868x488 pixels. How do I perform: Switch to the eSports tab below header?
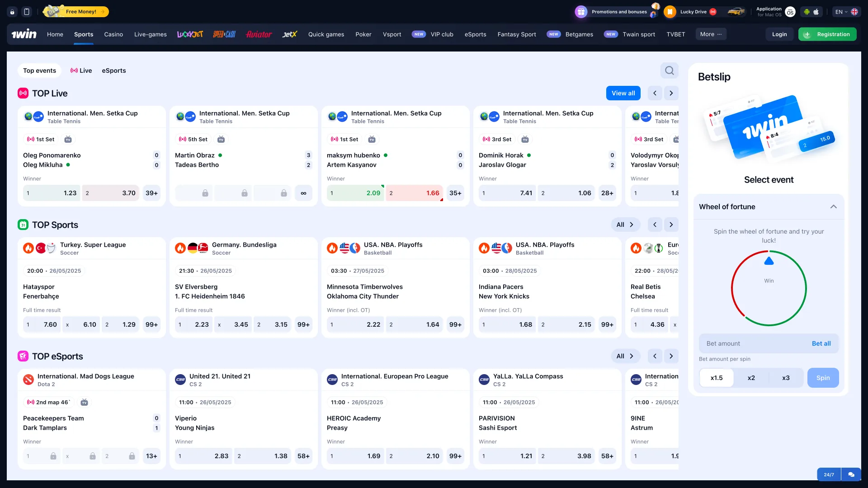(114, 70)
